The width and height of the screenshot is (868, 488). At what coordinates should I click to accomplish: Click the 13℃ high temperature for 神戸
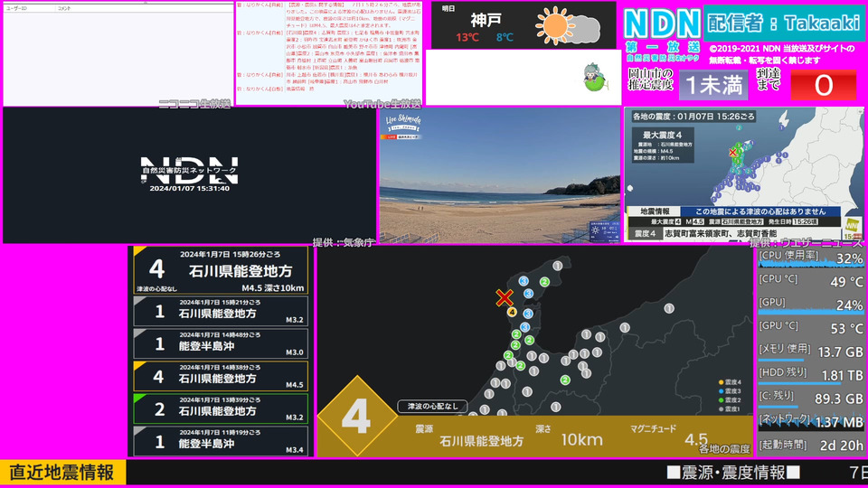pyautogui.click(x=467, y=38)
